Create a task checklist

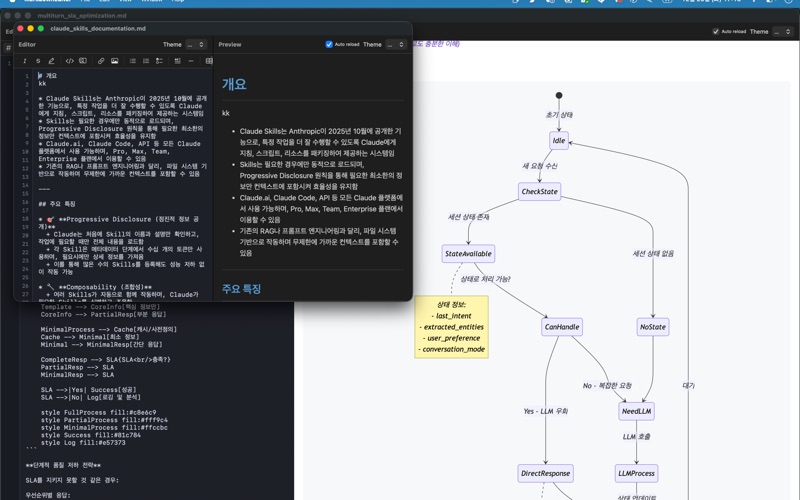[159, 61]
